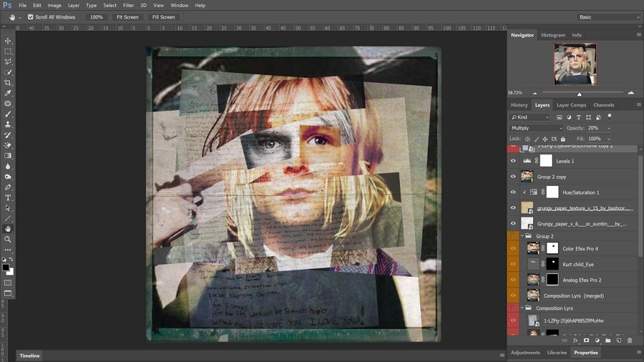The image size is (644, 362).
Task: Select the Blur tool
Action: pos(8,166)
